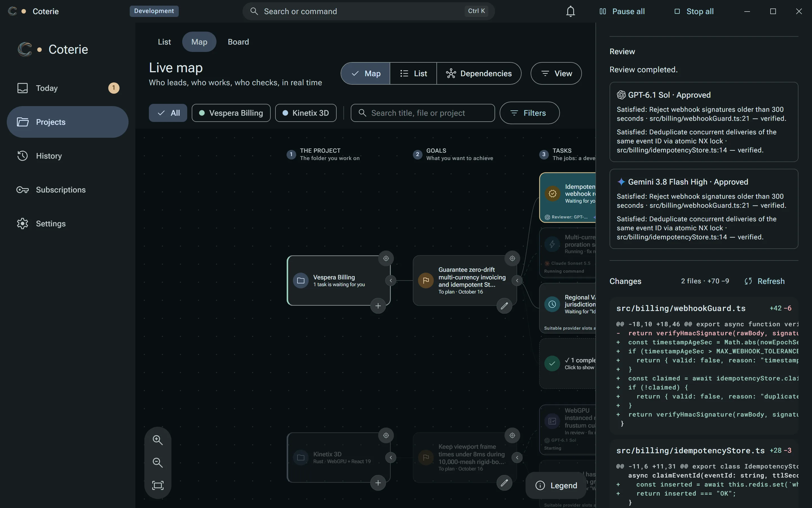Viewport: 812px width, 508px height.
Task: Click the Search title, file or project field
Action: click(423, 113)
